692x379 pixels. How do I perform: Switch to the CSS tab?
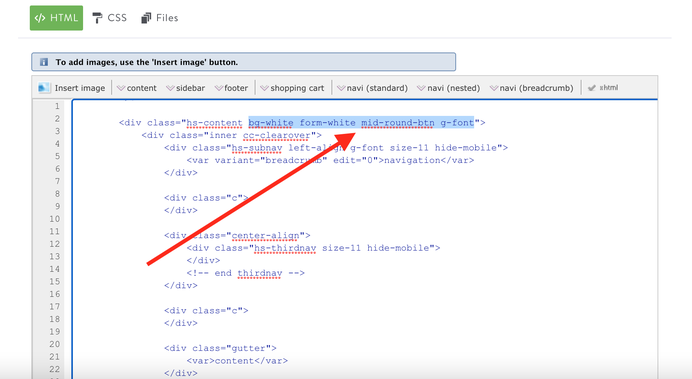tap(109, 18)
